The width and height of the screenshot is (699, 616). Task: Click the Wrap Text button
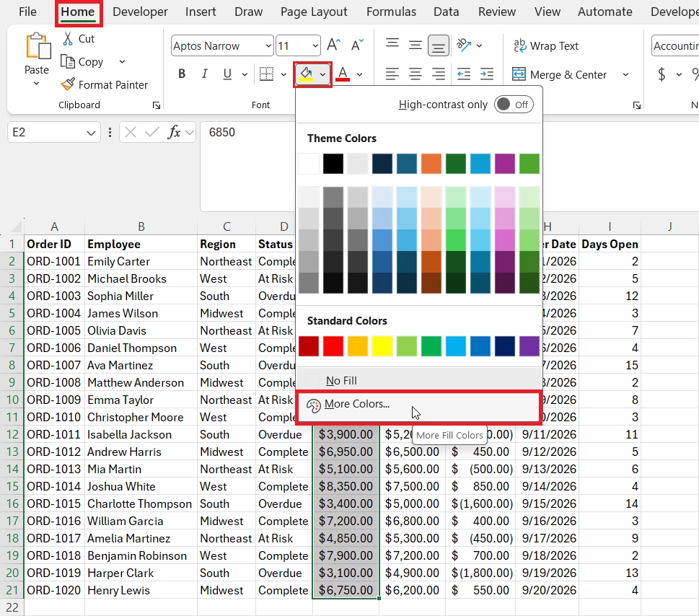(545, 45)
